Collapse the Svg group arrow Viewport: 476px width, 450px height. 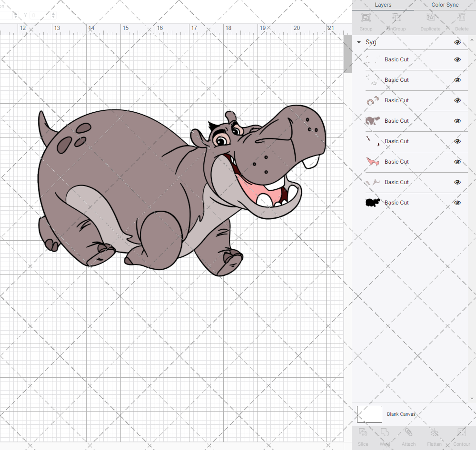(359, 42)
